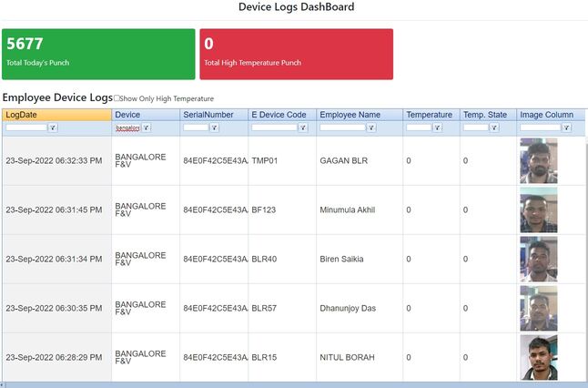Image resolution: width=588 pixels, height=388 pixels.
Task: Open filter menu for SerialNumber column
Action: 214,128
